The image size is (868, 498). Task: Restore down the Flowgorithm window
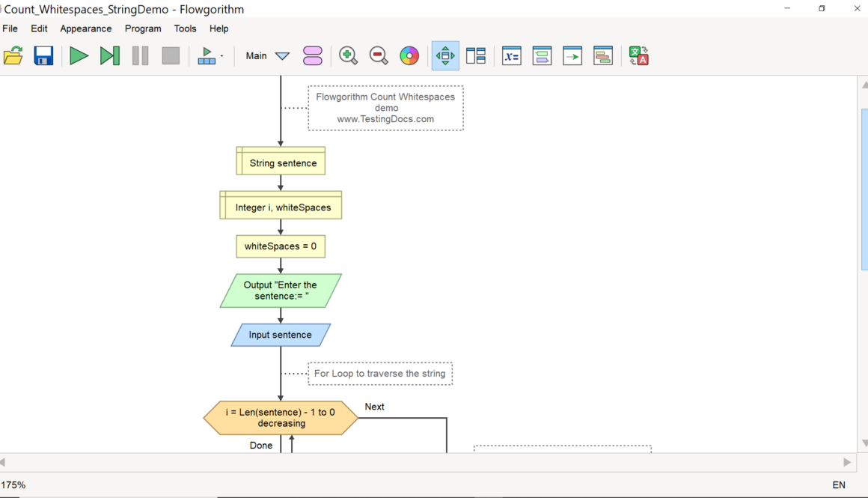[x=822, y=8]
